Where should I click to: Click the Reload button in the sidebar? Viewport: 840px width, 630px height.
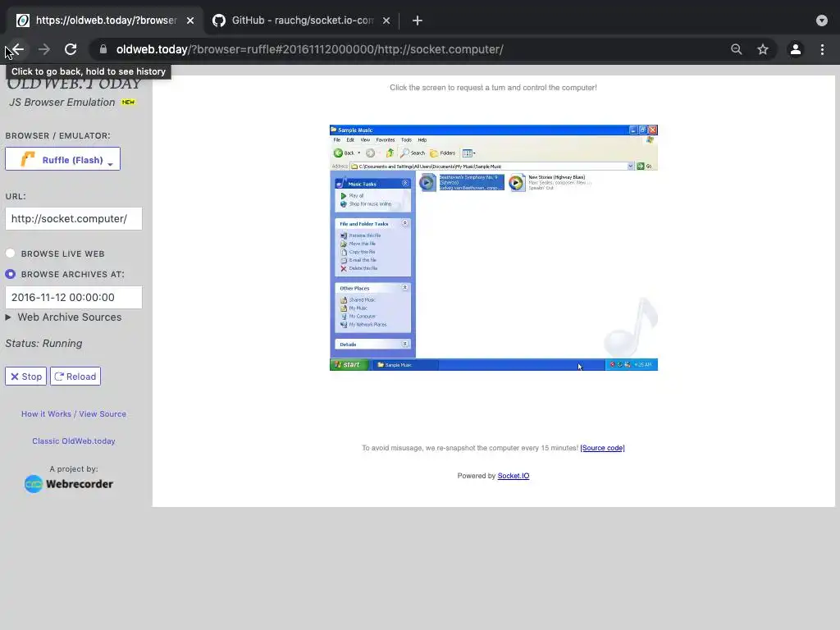pos(75,376)
